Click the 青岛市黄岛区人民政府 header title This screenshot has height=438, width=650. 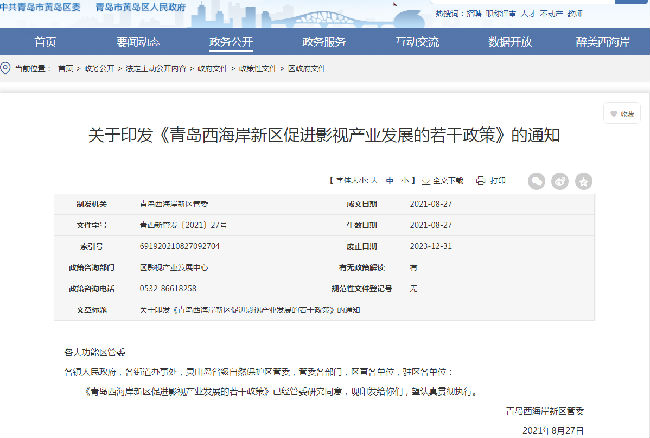tap(141, 7)
